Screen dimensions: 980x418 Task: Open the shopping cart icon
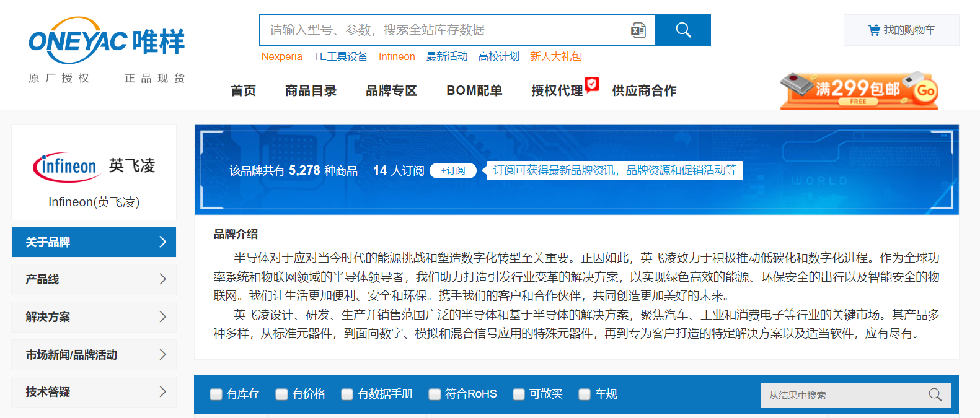coord(874,30)
